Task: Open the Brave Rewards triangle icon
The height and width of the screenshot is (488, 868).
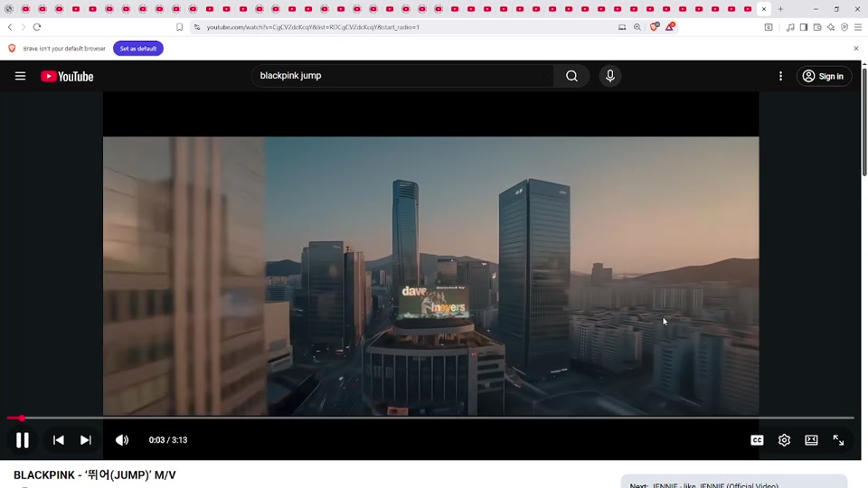Action: point(670,27)
